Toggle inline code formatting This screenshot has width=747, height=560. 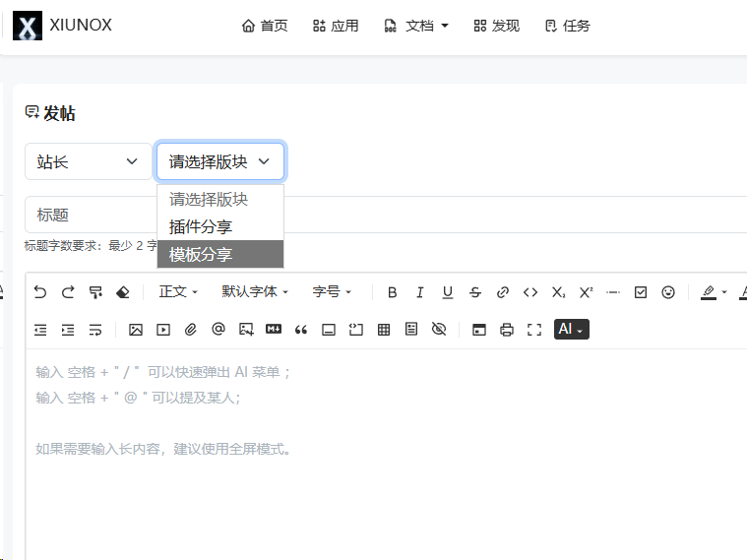point(530,292)
